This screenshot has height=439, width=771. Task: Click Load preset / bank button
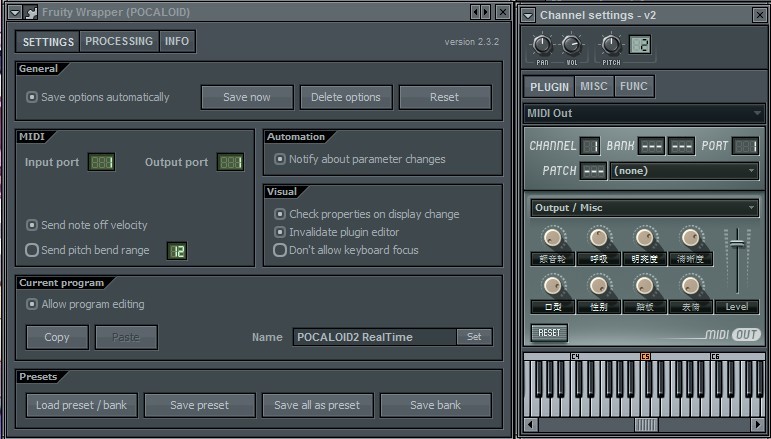(82, 405)
